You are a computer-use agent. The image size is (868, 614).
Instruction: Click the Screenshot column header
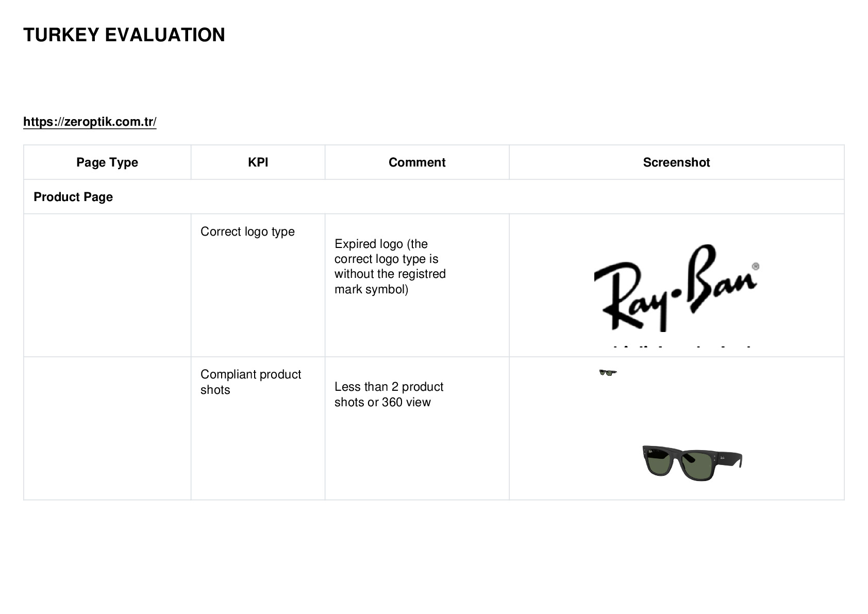pos(676,162)
